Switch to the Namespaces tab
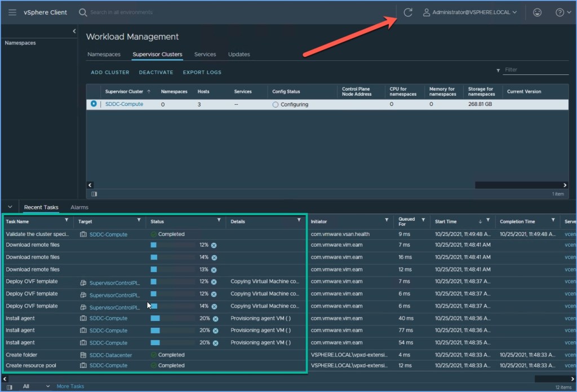Image resolution: width=577 pixels, height=392 pixels. pos(104,55)
